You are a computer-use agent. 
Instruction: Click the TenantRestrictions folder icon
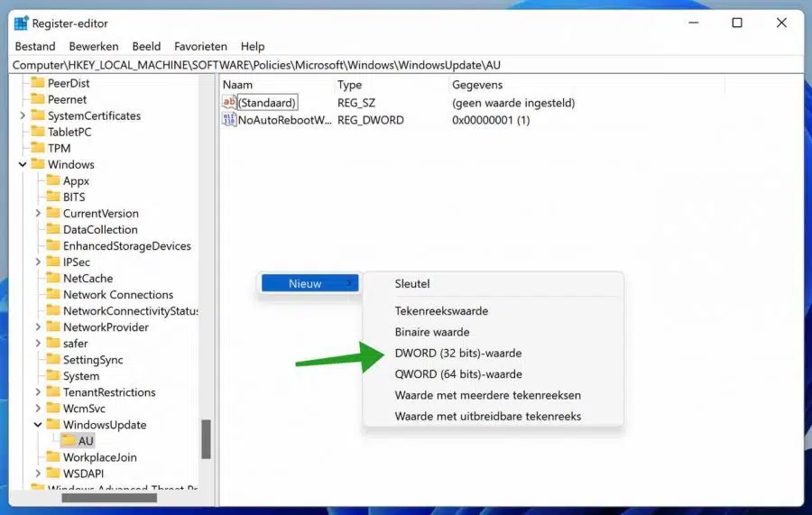coord(53,391)
